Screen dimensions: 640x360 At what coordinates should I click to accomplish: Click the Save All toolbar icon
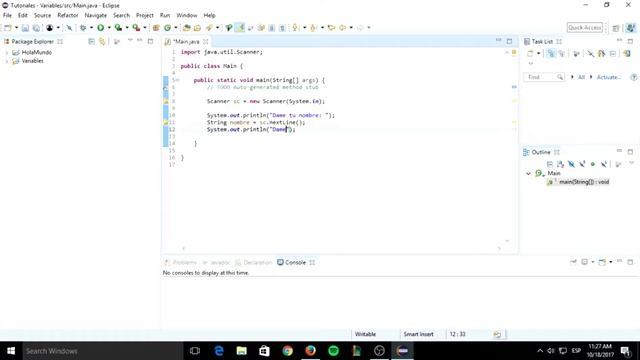point(36,28)
